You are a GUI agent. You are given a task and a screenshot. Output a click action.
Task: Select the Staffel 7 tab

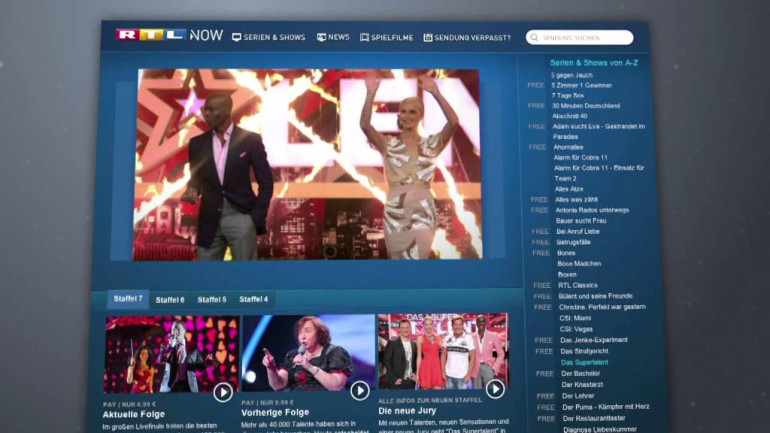[x=128, y=298]
